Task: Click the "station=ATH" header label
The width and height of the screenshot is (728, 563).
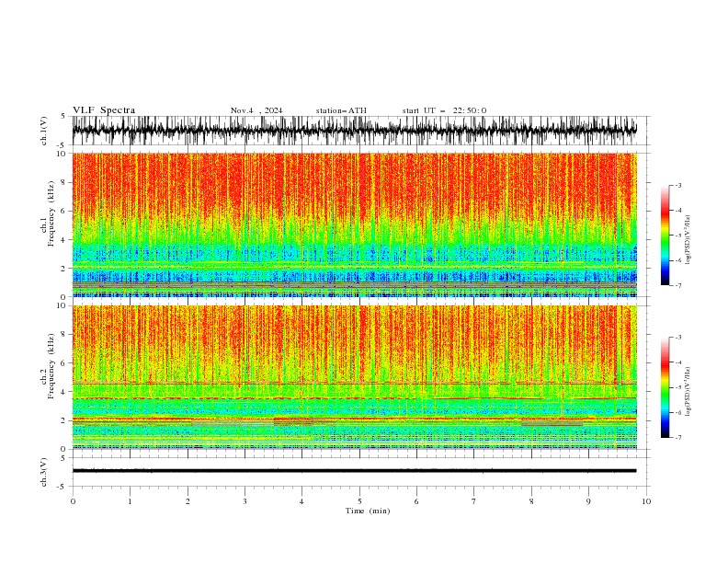Action: 341,110
